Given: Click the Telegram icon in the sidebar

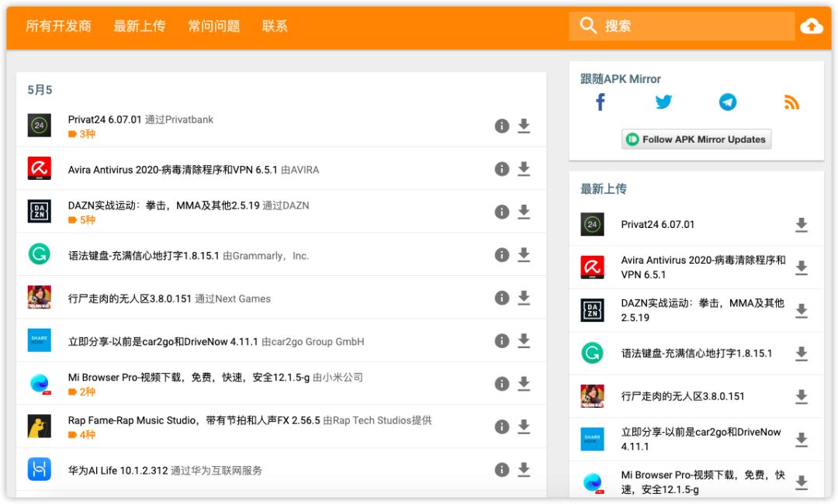Looking at the screenshot, I should 727,102.
